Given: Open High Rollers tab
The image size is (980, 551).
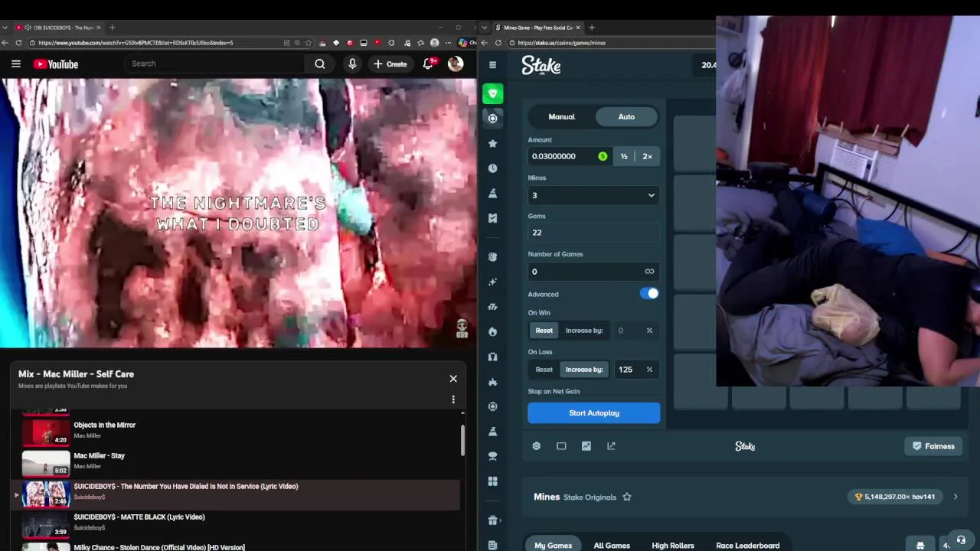Looking at the screenshot, I should [673, 545].
